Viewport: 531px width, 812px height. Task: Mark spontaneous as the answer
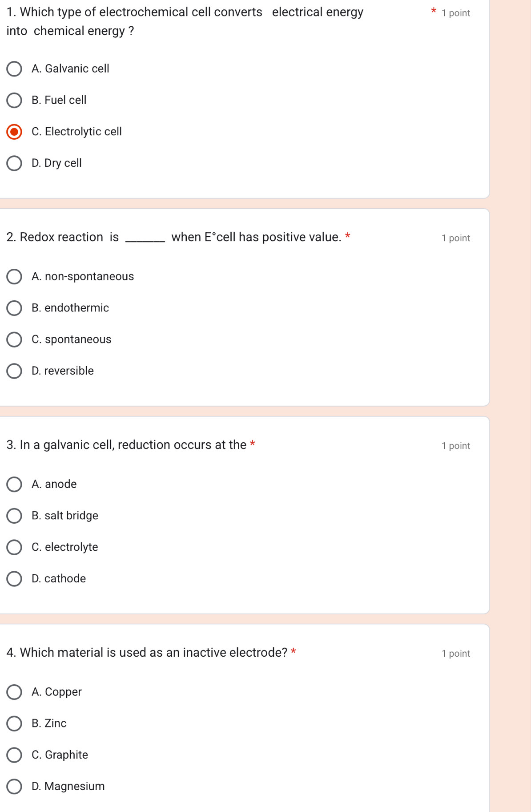(14, 339)
